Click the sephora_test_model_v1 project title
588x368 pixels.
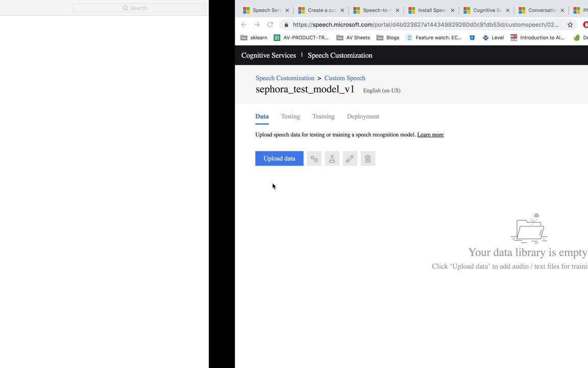[x=305, y=89]
